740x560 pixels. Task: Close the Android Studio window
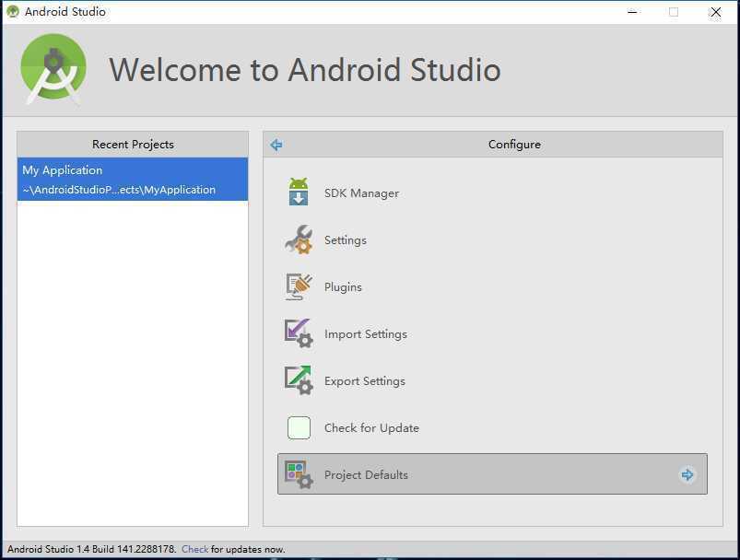coord(715,12)
